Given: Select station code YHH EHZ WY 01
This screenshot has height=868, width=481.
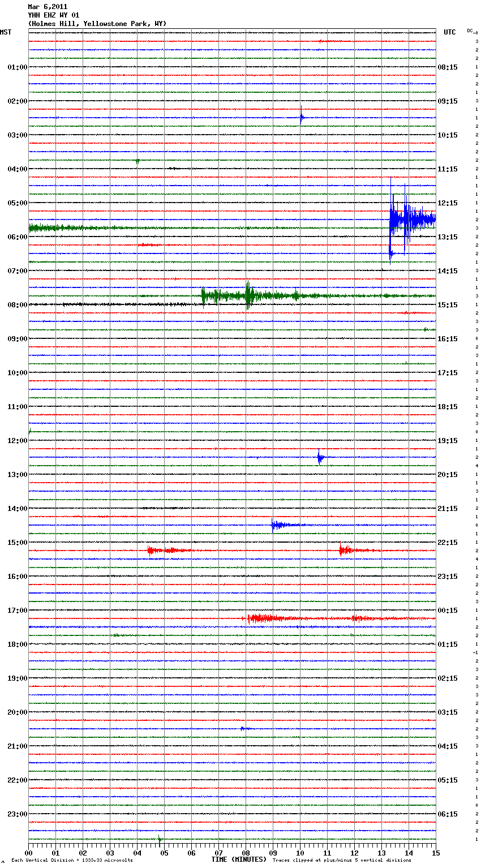Looking at the screenshot, I should coord(54,15).
